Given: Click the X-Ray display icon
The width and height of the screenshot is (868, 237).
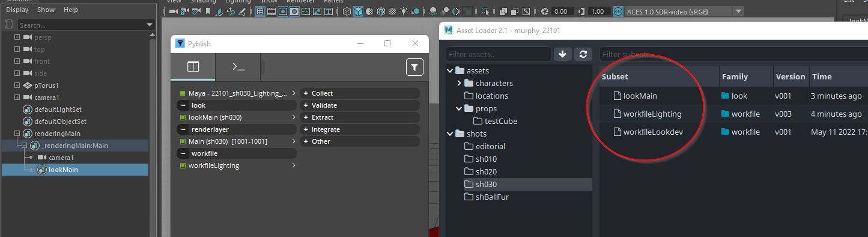Looking at the screenshot, I should coord(503,11).
